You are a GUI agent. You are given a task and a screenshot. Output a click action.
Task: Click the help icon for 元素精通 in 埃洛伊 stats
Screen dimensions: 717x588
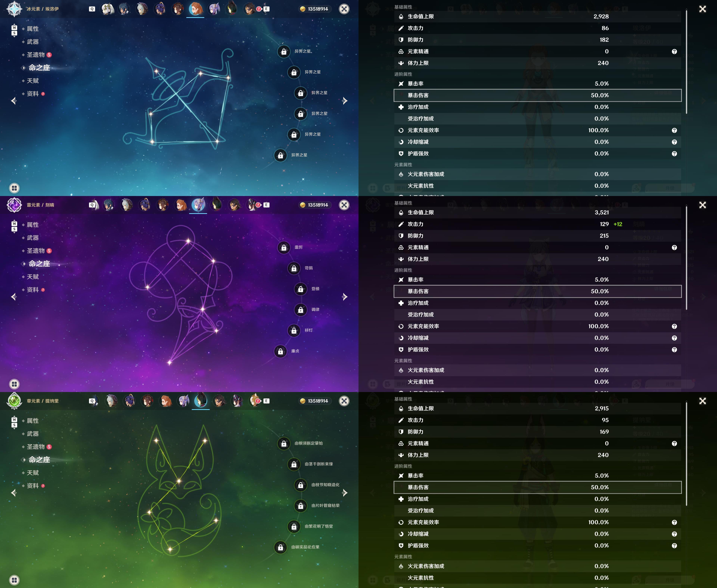pyautogui.click(x=674, y=52)
